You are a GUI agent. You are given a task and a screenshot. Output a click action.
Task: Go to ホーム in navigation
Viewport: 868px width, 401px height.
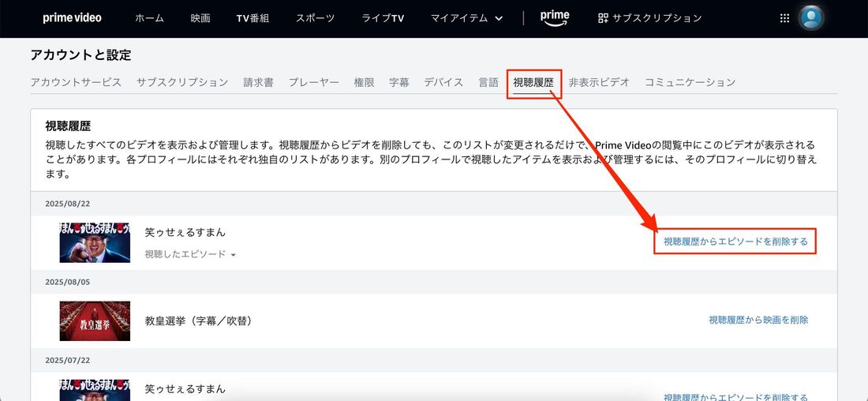coord(149,18)
